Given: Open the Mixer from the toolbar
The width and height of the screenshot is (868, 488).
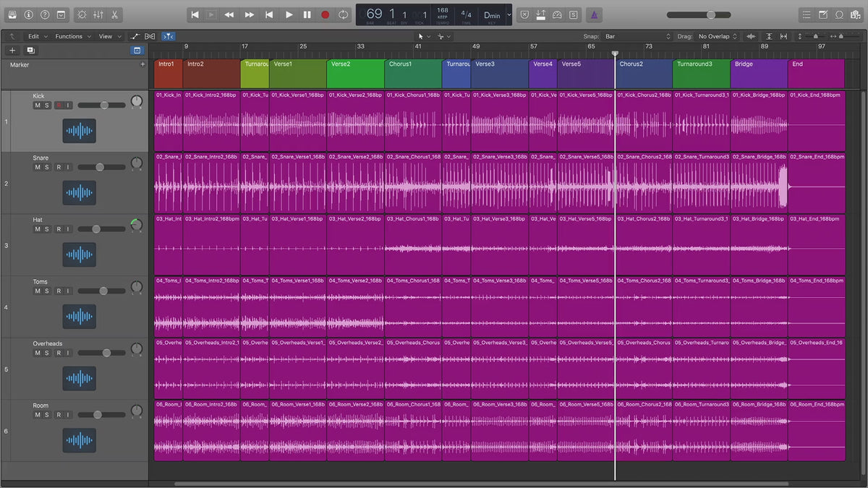Looking at the screenshot, I should (98, 14).
